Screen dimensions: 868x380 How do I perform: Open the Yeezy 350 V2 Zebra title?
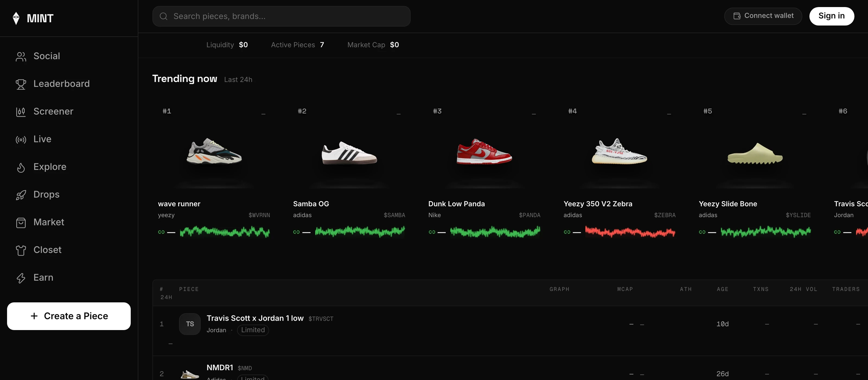coord(598,204)
